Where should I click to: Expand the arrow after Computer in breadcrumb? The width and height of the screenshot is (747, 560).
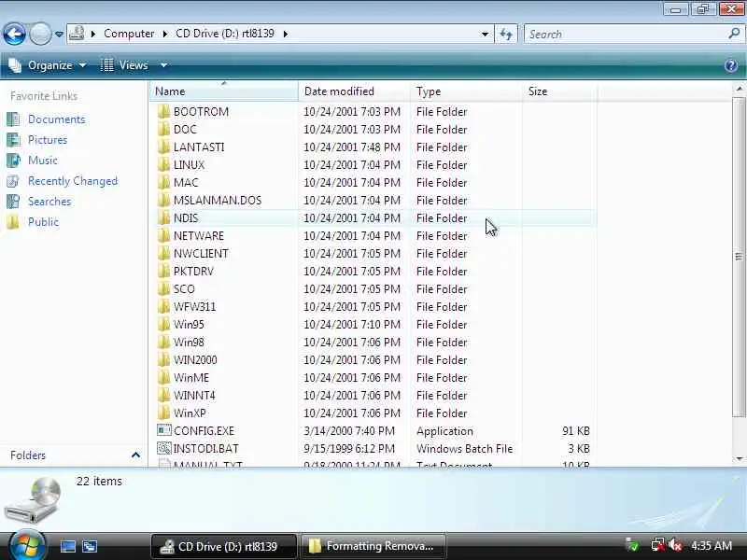(x=165, y=35)
